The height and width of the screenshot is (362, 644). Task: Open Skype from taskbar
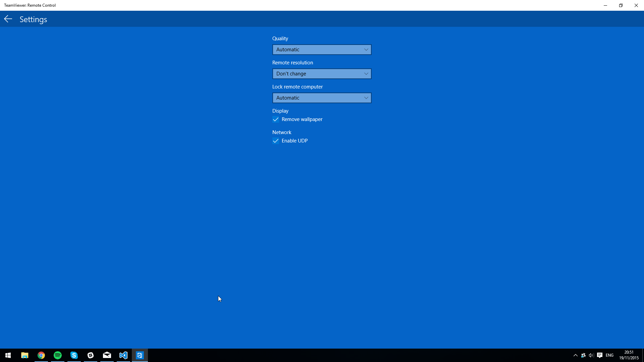click(74, 355)
